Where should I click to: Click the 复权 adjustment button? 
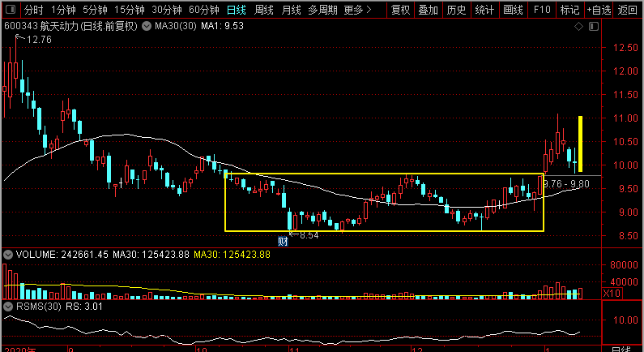(x=401, y=11)
